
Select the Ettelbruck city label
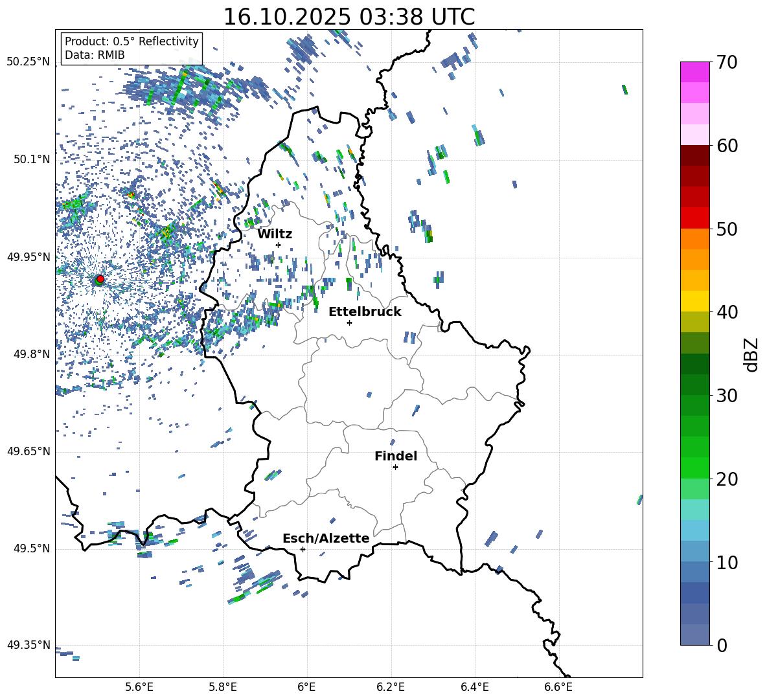coord(365,311)
